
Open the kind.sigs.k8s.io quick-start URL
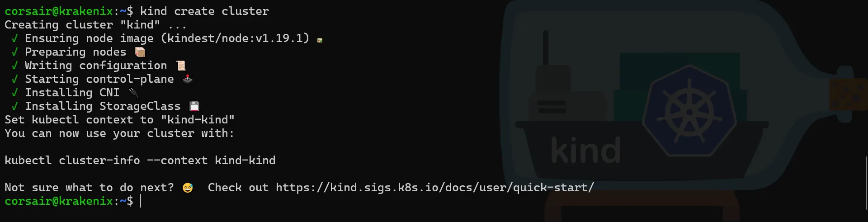[435, 188]
